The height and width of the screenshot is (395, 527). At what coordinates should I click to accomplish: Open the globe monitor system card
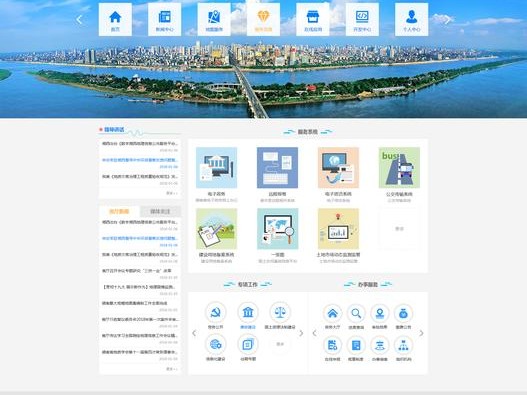(x=338, y=167)
